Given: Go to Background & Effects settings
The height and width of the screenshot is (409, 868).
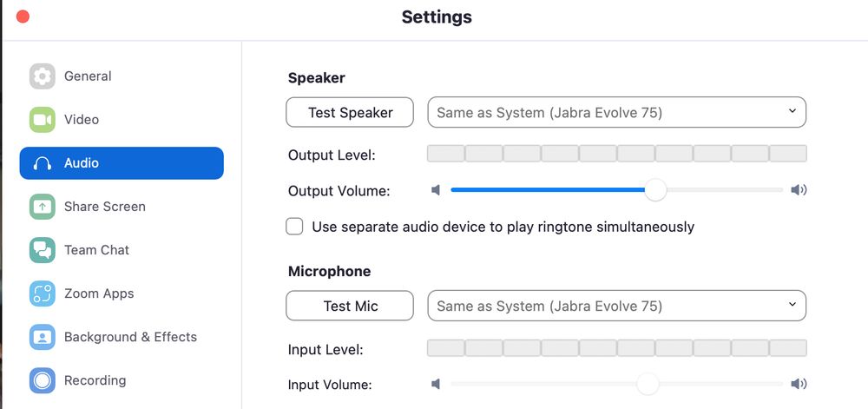Looking at the screenshot, I should (x=130, y=337).
